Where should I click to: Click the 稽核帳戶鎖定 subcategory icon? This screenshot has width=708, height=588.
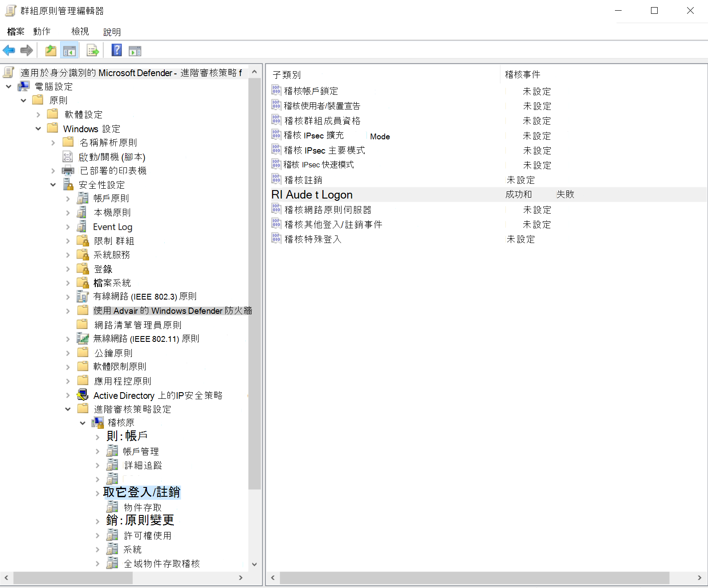pos(276,90)
